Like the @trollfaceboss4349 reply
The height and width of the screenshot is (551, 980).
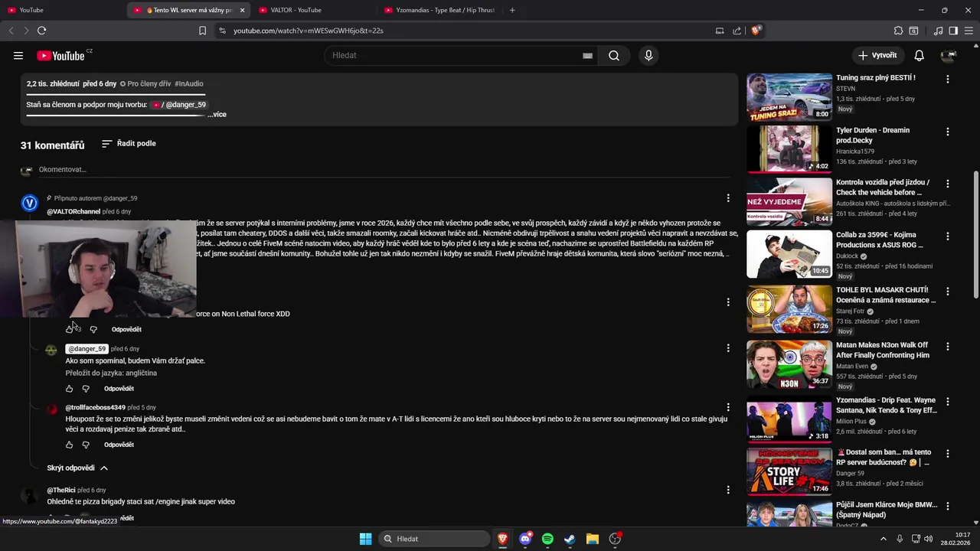(70, 445)
